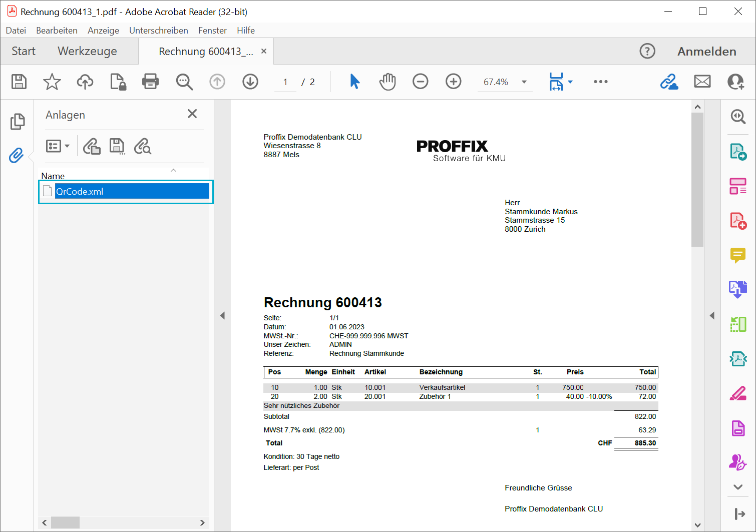This screenshot has width=756, height=532.
Task: Open the Comment tool in the right pane
Action: (x=738, y=255)
